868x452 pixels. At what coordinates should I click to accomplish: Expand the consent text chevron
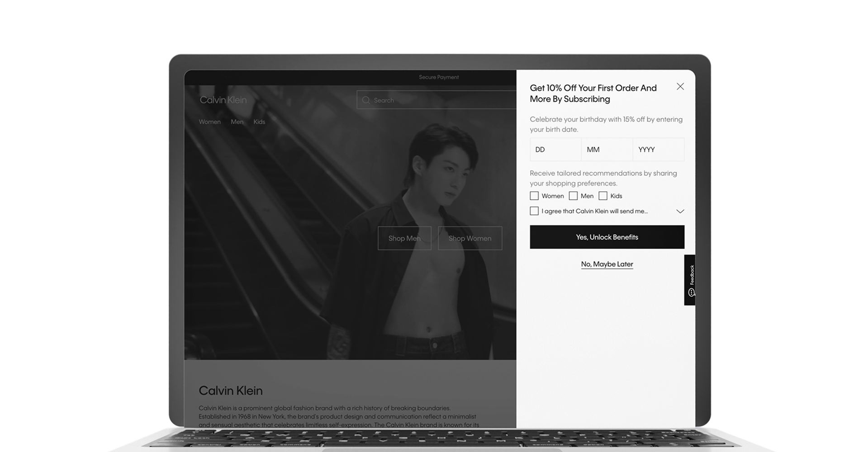[680, 211]
